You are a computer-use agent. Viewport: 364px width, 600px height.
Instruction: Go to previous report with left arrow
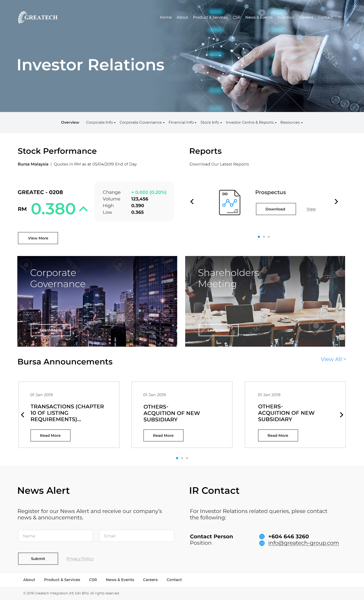coord(192,202)
